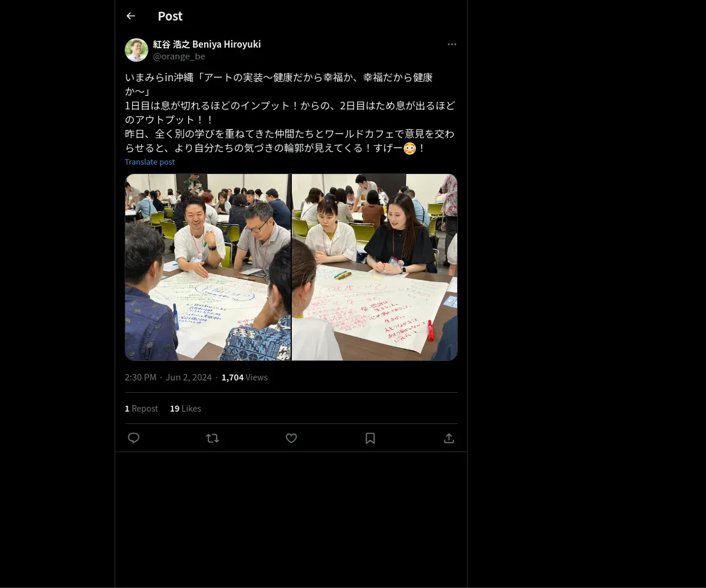Show who reposted via 1 Repost
Viewport: 706px width, 588px height.
click(x=141, y=408)
